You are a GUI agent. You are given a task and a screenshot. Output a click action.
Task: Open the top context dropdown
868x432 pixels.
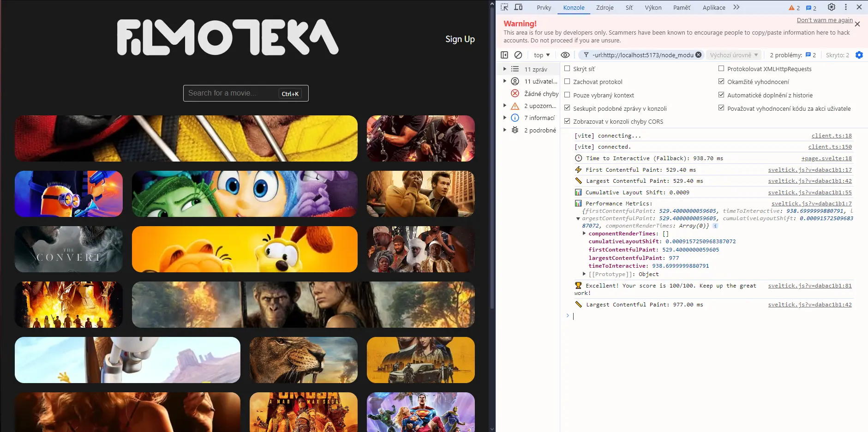542,55
